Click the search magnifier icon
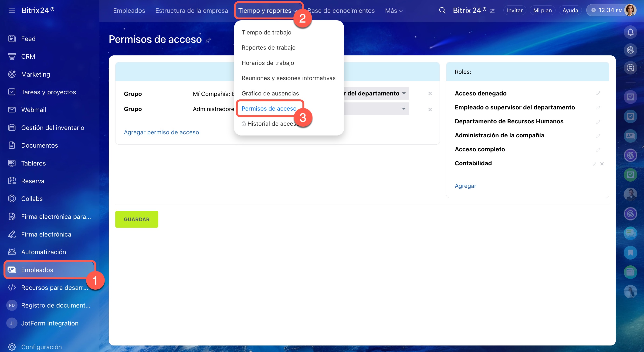 tap(442, 10)
